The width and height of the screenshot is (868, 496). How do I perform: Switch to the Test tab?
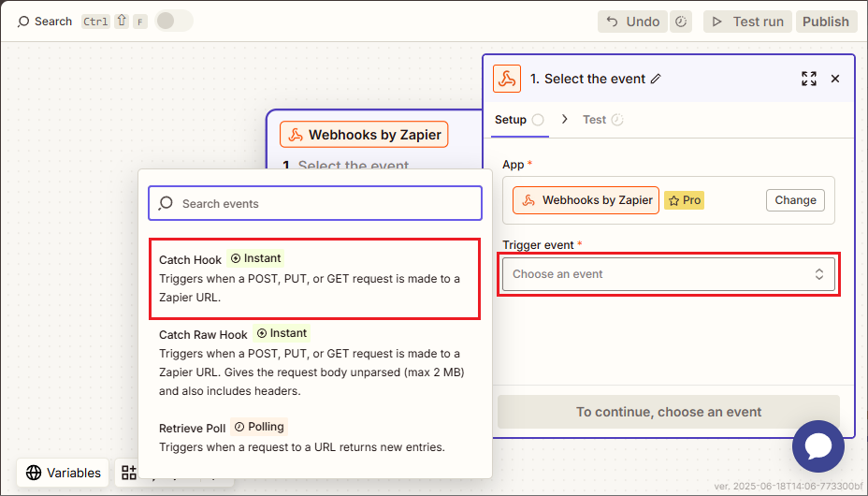click(603, 120)
